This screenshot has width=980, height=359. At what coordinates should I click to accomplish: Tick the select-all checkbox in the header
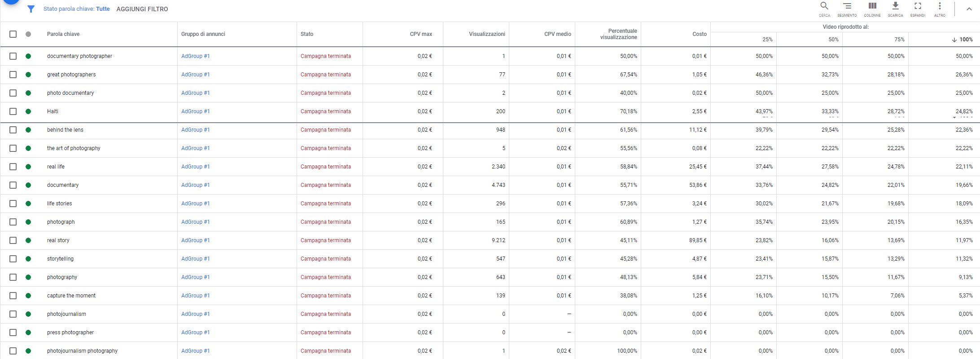tap(13, 34)
